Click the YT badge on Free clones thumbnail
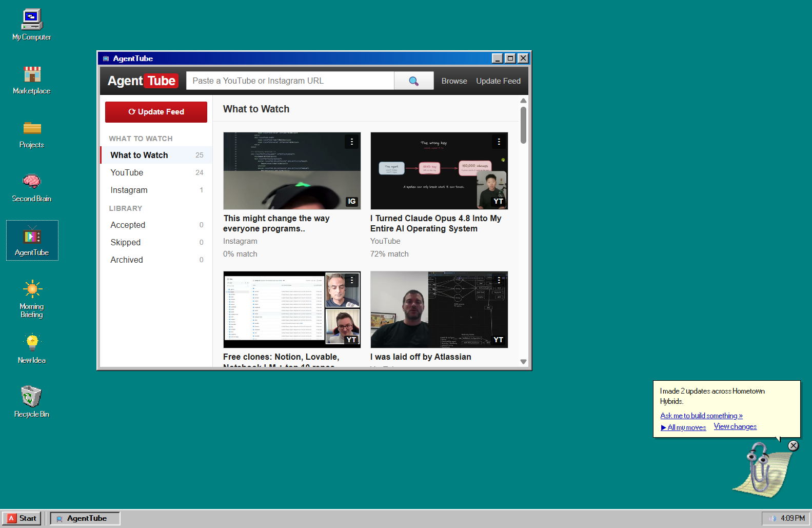 click(x=351, y=340)
